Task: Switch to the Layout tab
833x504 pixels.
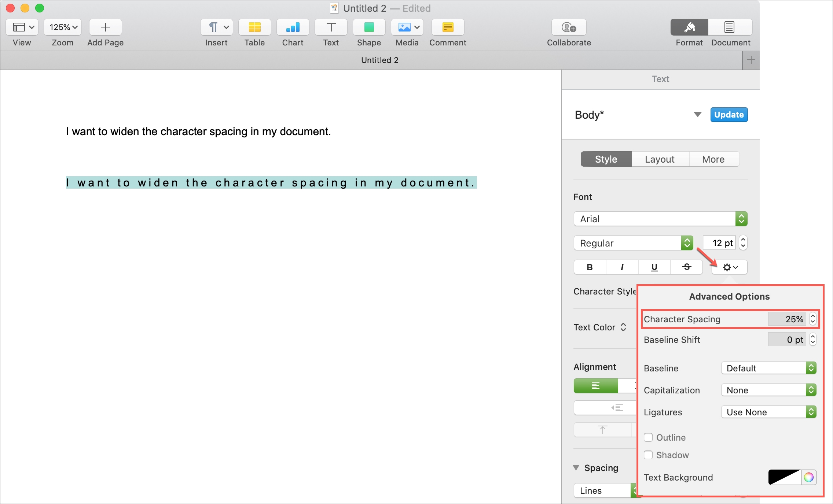Action: 659,159
